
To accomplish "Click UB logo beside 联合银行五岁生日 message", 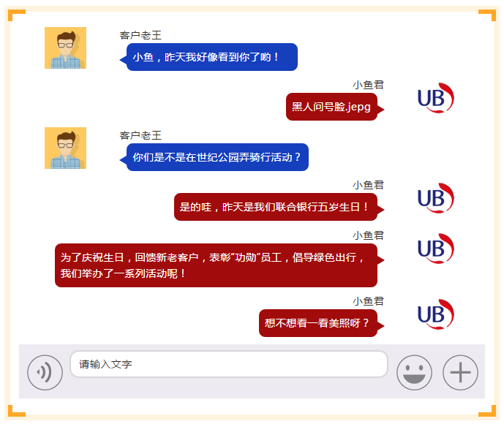I will point(436,198).
